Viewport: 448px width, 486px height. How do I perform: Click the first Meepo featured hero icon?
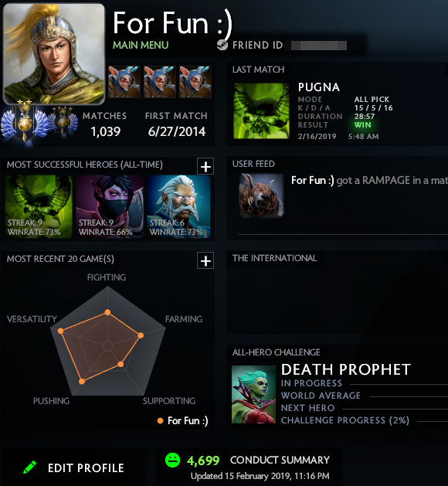pyautogui.click(x=124, y=82)
